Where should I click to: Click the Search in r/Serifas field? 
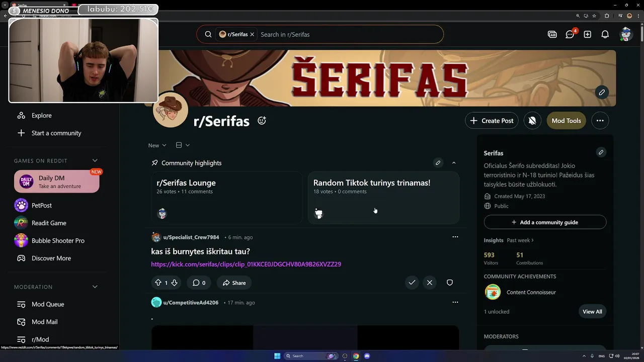tap(350, 34)
